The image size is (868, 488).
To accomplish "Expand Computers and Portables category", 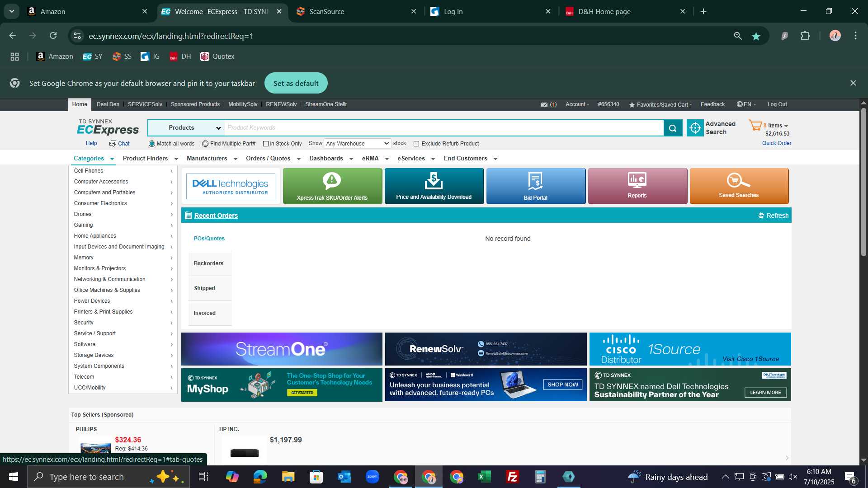I will coord(123,192).
